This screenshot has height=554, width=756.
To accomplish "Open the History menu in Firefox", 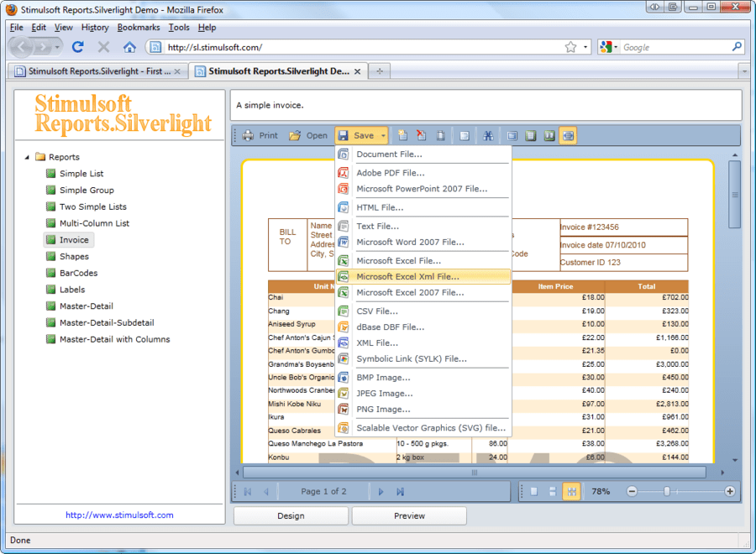I will pyautogui.click(x=95, y=28).
